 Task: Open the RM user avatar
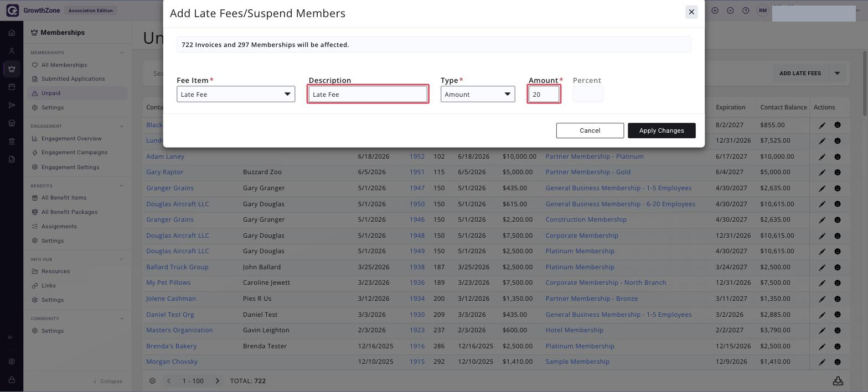click(763, 11)
